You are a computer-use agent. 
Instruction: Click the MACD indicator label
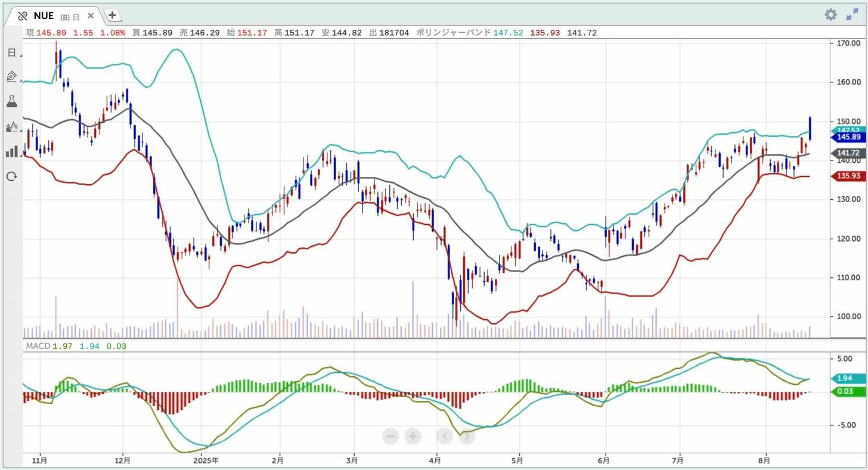click(38, 346)
